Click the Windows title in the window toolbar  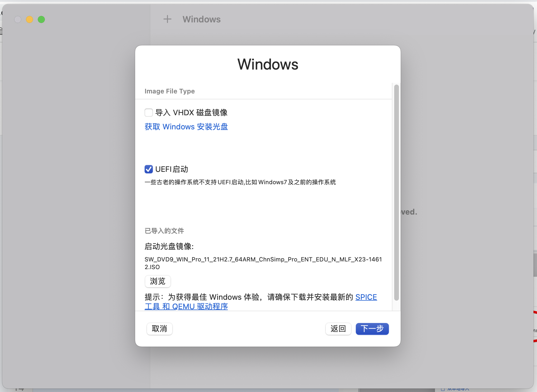pos(202,19)
